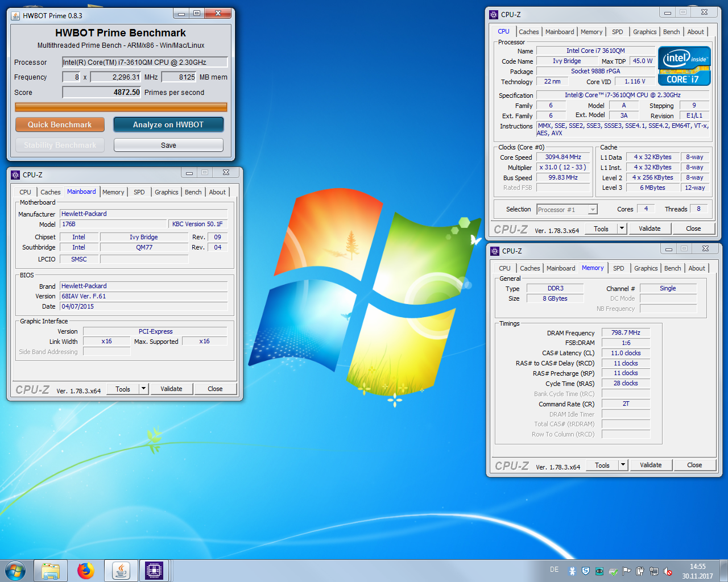The image size is (728, 582).
Task: Open the blue shield S security tray icon
Action: point(586,571)
